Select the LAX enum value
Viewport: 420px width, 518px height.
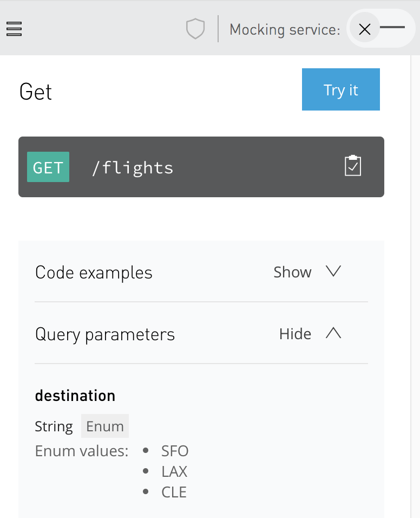pyautogui.click(x=174, y=471)
